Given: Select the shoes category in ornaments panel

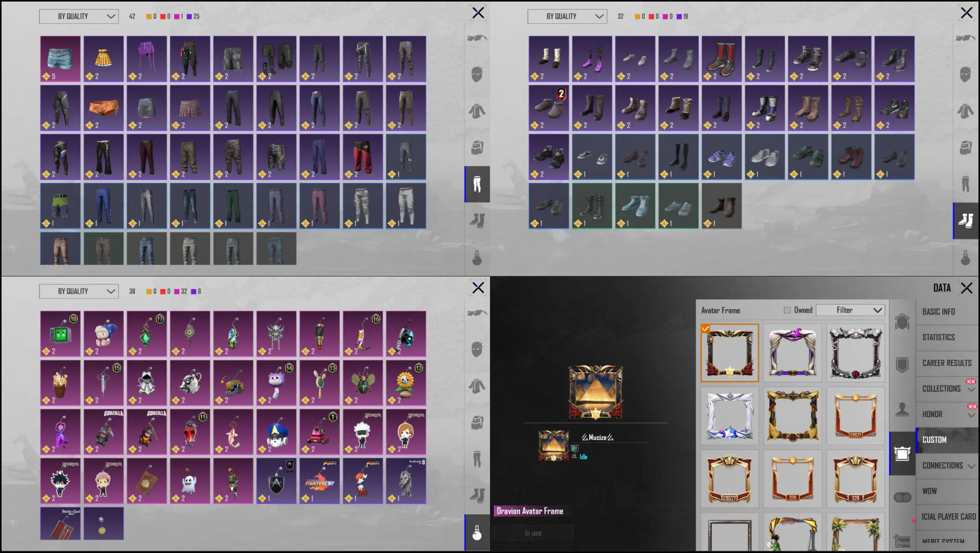Looking at the screenshot, I should pos(477,495).
